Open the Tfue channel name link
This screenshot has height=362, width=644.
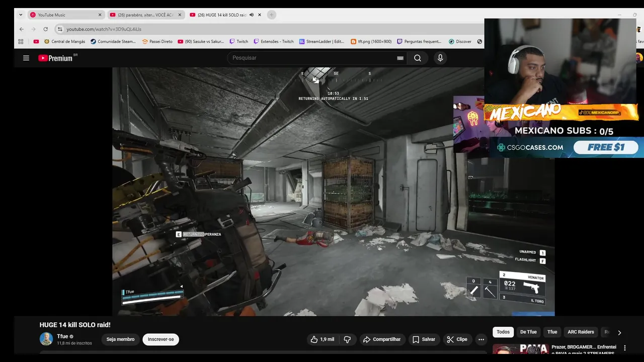(62, 336)
